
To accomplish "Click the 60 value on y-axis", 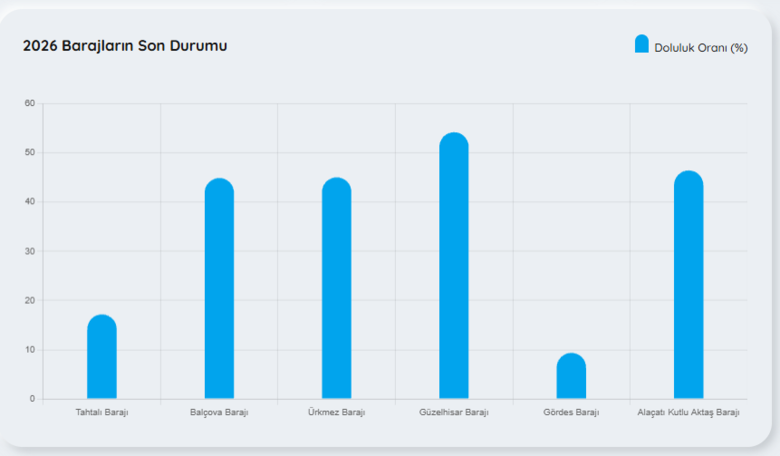I will 30,103.
